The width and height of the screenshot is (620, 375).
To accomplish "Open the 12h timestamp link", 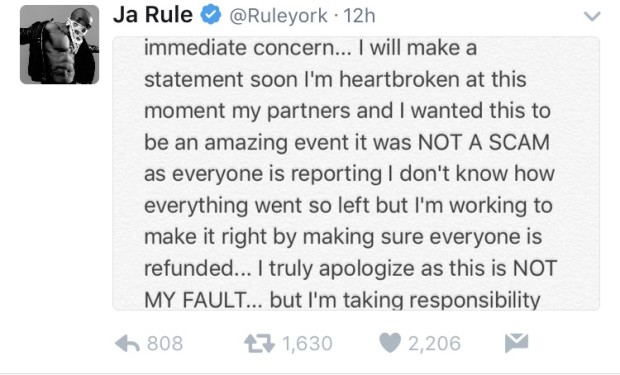I will pyautogui.click(x=359, y=16).
